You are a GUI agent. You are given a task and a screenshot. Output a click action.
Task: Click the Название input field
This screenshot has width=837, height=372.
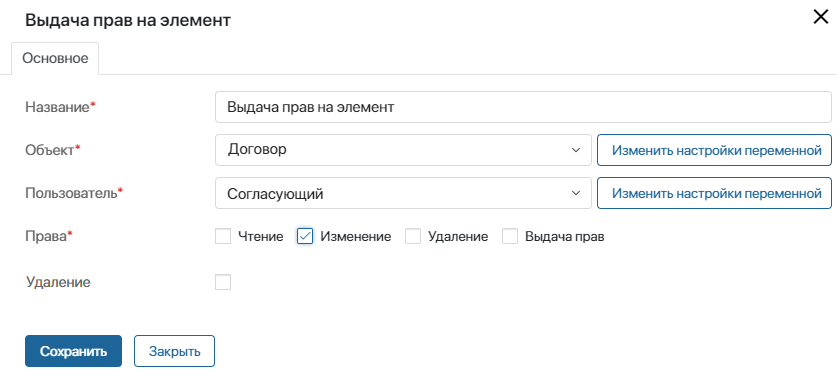(x=523, y=107)
